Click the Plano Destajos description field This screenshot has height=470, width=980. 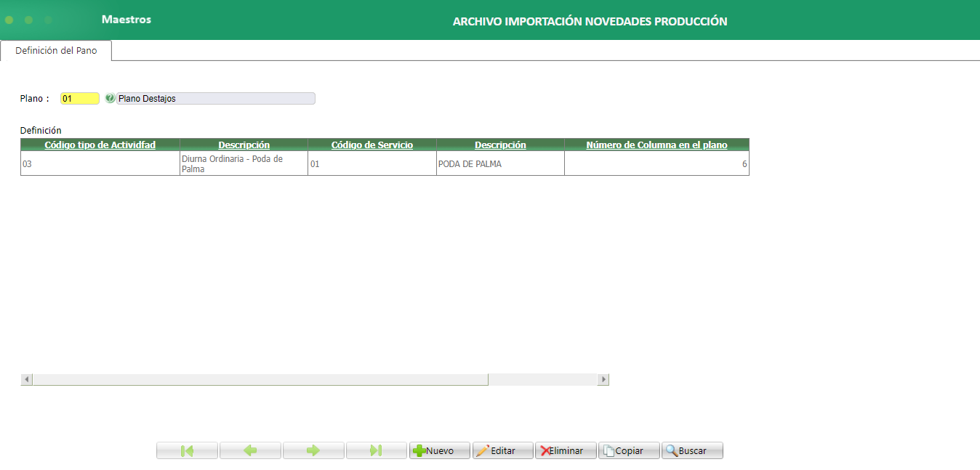coord(216,99)
